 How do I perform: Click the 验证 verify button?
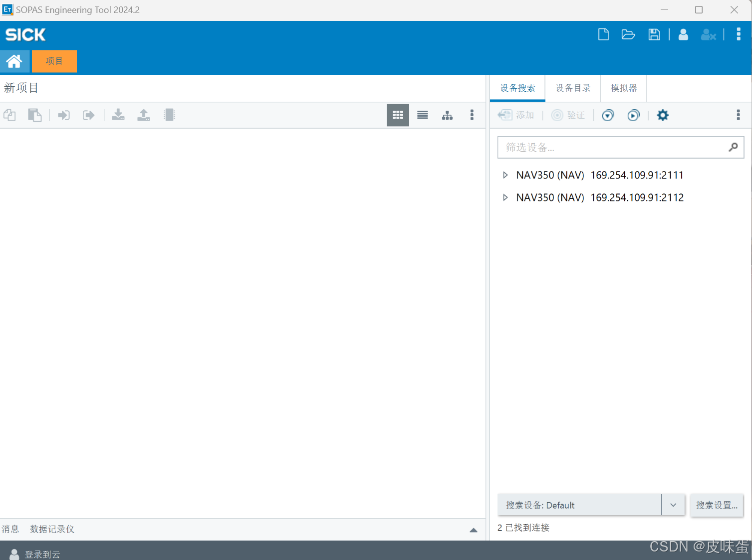click(568, 115)
